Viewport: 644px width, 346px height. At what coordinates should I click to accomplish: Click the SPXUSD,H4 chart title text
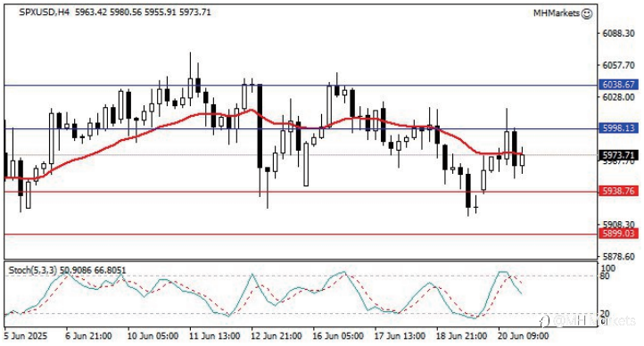pos(44,12)
